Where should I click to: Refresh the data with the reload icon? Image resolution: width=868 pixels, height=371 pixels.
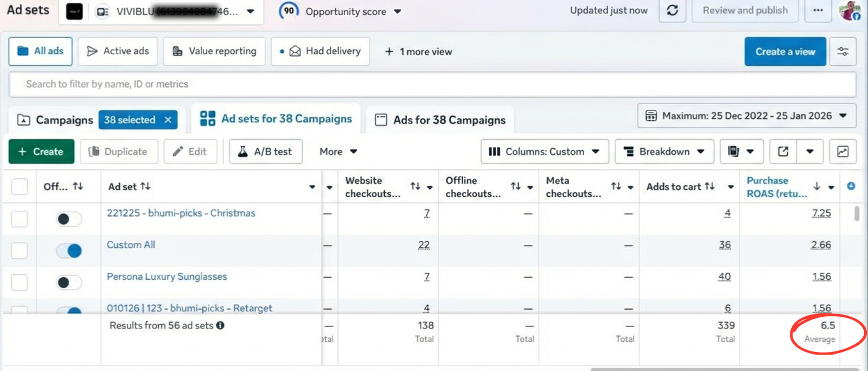672,10
